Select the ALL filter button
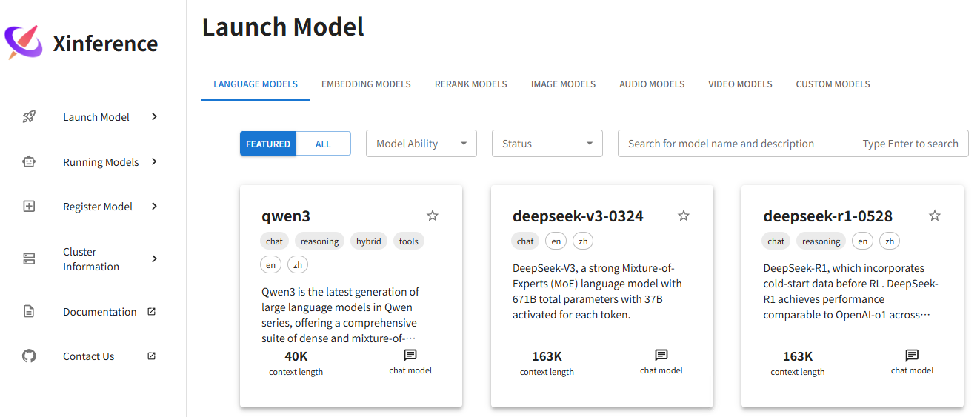 tap(323, 144)
